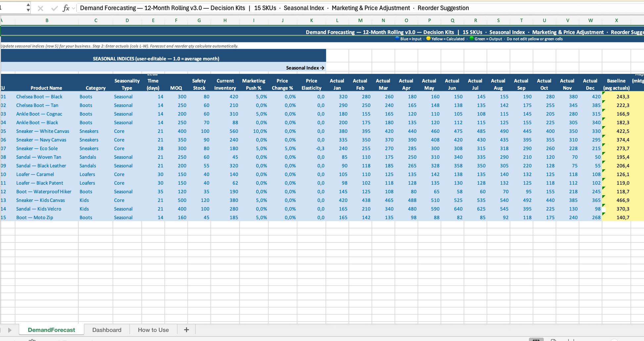Select the Chelsea Boot — Black product cell
This screenshot has width=644, height=341.
coord(39,97)
